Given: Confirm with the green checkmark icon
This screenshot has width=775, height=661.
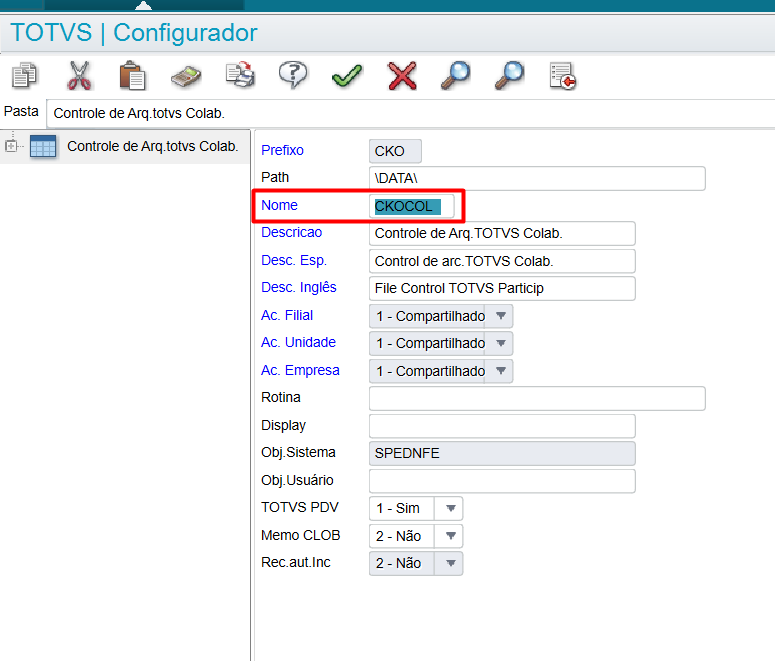Looking at the screenshot, I should [x=347, y=76].
